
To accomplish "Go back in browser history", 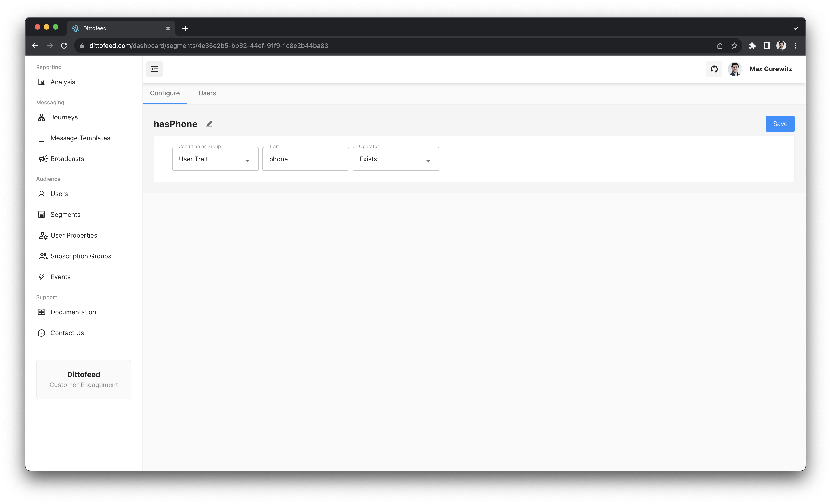I will [x=35, y=46].
